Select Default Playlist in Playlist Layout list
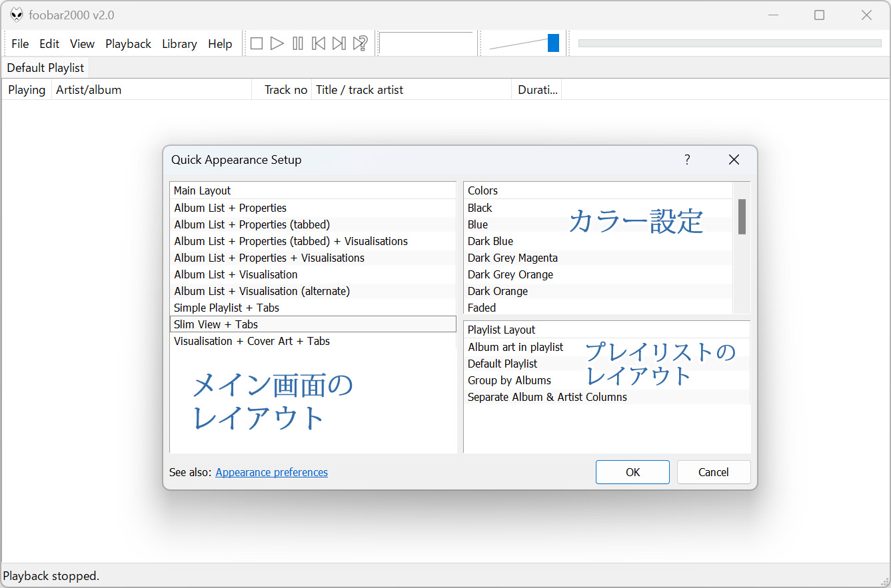The height and width of the screenshot is (588, 891). coord(607,364)
